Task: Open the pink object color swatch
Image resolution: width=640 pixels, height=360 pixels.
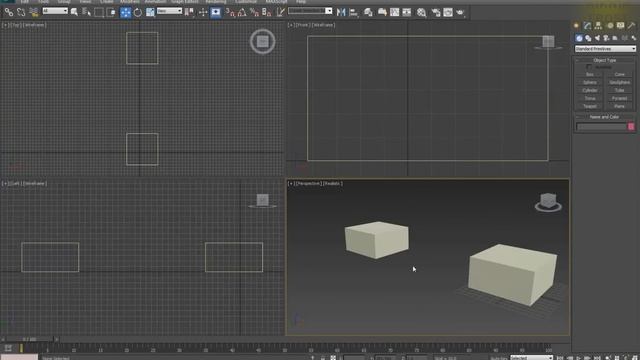Action: coord(631,127)
